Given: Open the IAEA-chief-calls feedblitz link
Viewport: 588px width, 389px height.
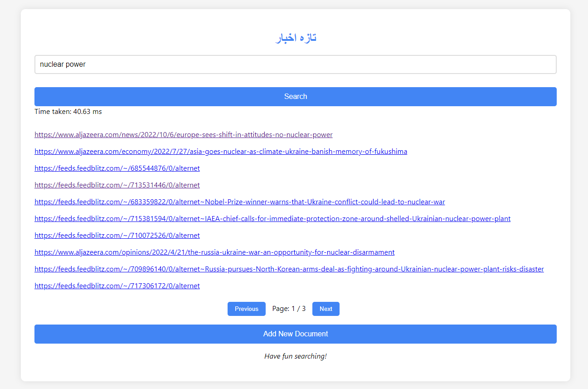Looking at the screenshot, I should (x=272, y=219).
